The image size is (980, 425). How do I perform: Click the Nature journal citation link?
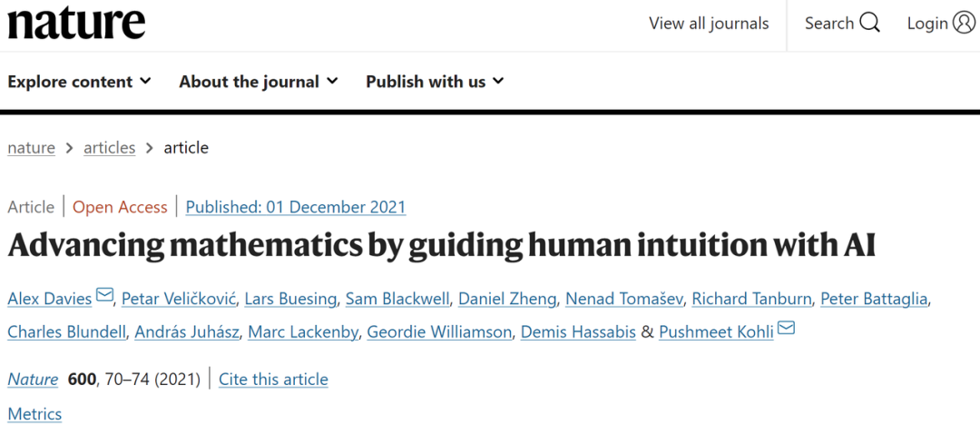tap(33, 379)
